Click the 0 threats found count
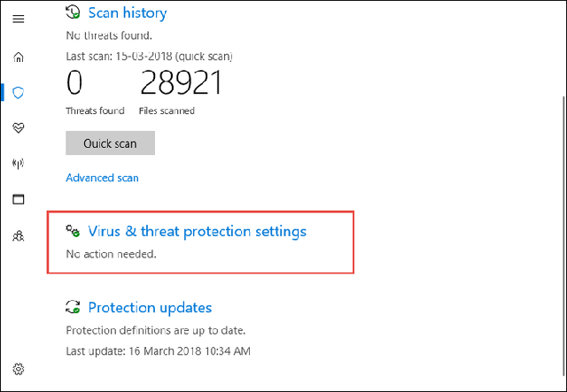The image size is (567, 392). [75, 84]
